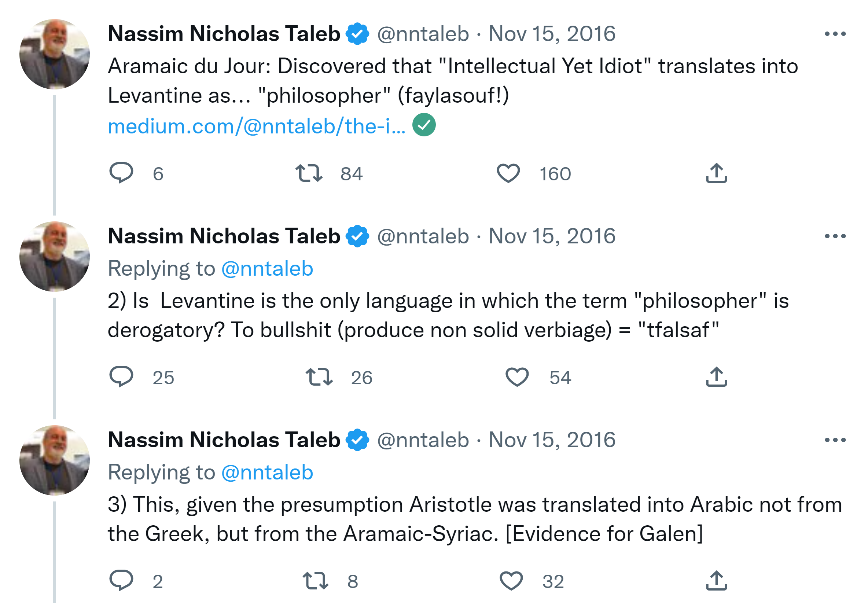Image resolution: width=868 pixels, height=603 pixels.
Task: Open more options on second tweet
Action: tap(835, 236)
